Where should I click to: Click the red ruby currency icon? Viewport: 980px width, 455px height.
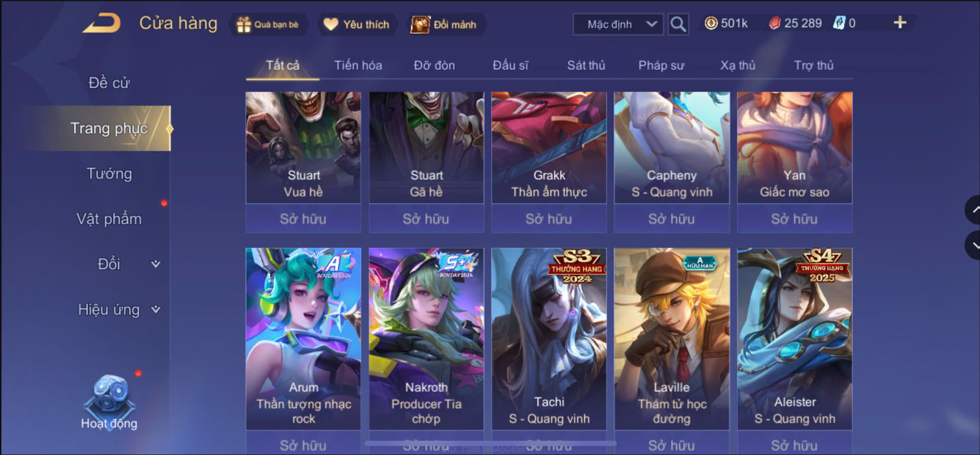coord(775,23)
